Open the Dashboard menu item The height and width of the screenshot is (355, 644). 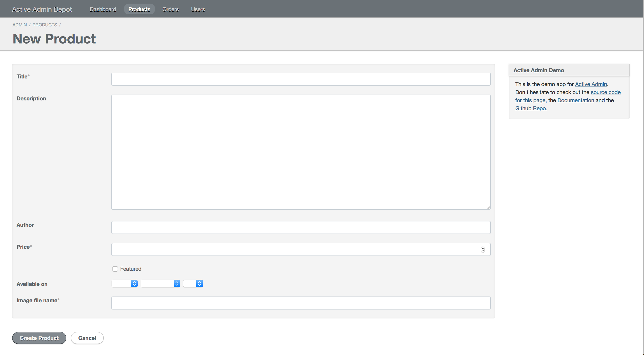pos(103,9)
